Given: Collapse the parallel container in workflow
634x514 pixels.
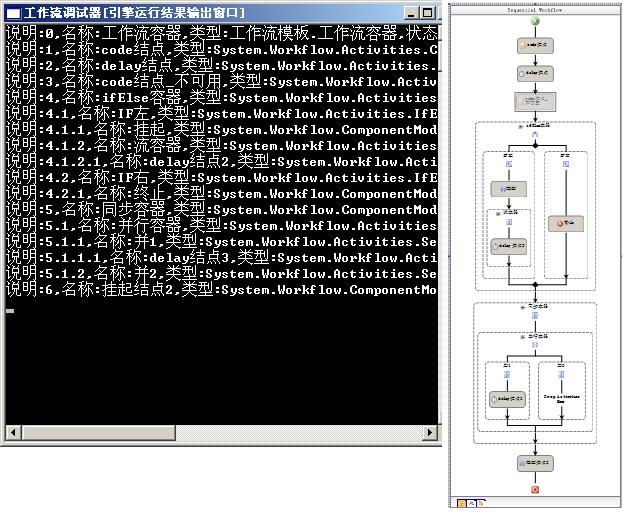Looking at the screenshot, I should pos(523,337).
